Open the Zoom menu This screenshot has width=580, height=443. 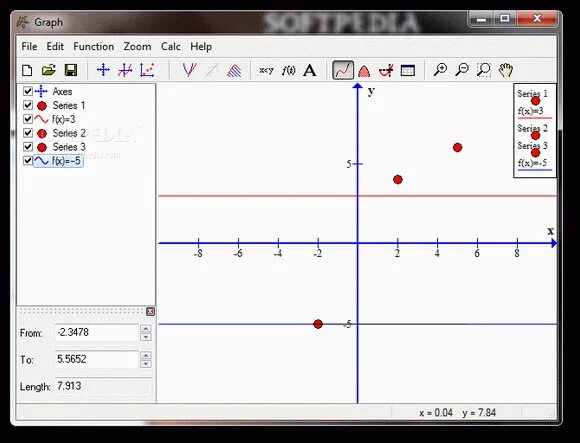(x=137, y=47)
